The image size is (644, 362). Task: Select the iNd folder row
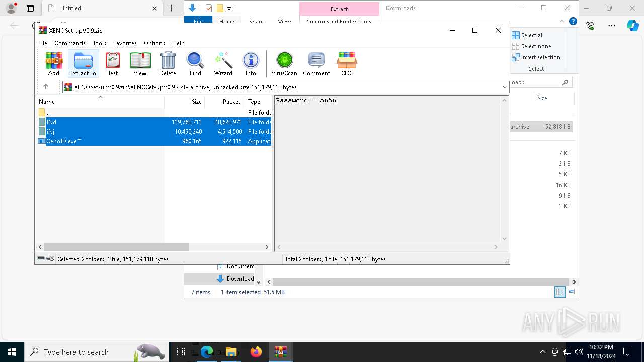click(x=154, y=122)
